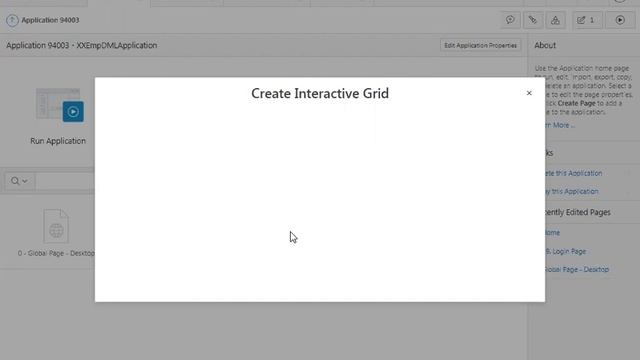
Task: Click the About panel heading
Action: coord(545,45)
